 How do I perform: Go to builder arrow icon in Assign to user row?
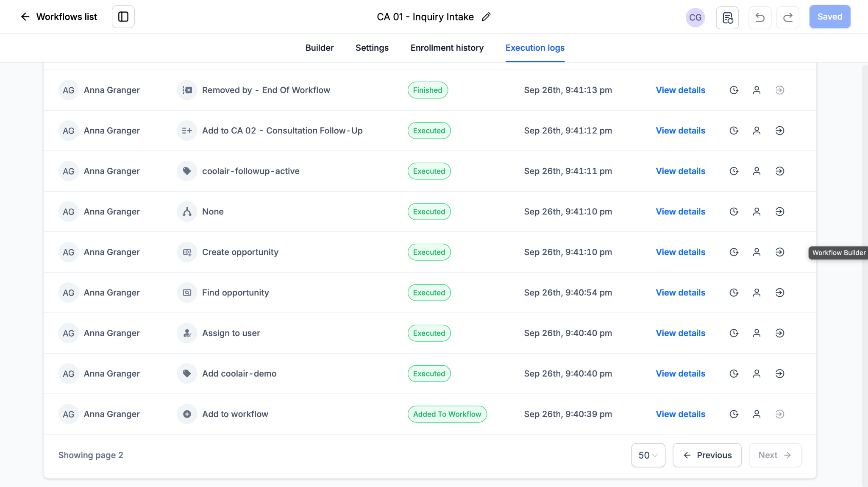[780, 333]
